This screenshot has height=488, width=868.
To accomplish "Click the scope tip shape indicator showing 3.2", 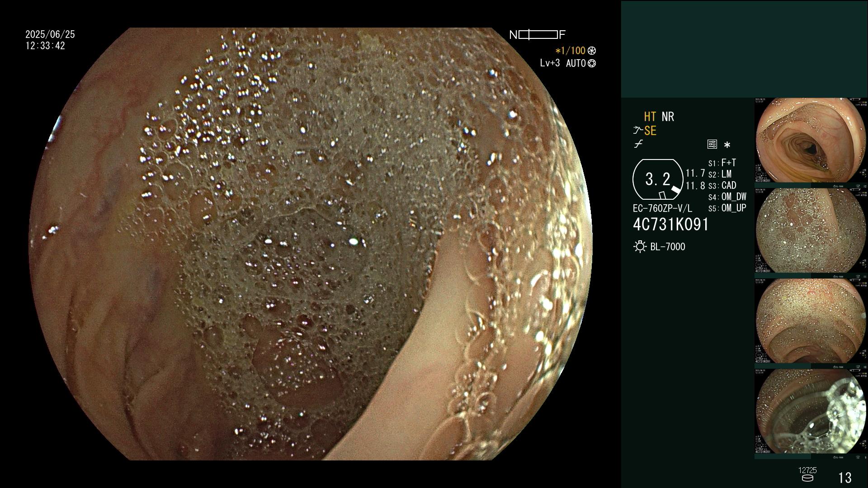I will pos(658,179).
